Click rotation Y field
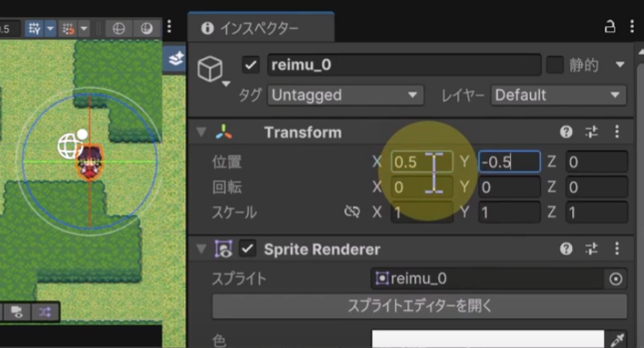This screenshot has height=348, width=644. [x=509, y=187]
